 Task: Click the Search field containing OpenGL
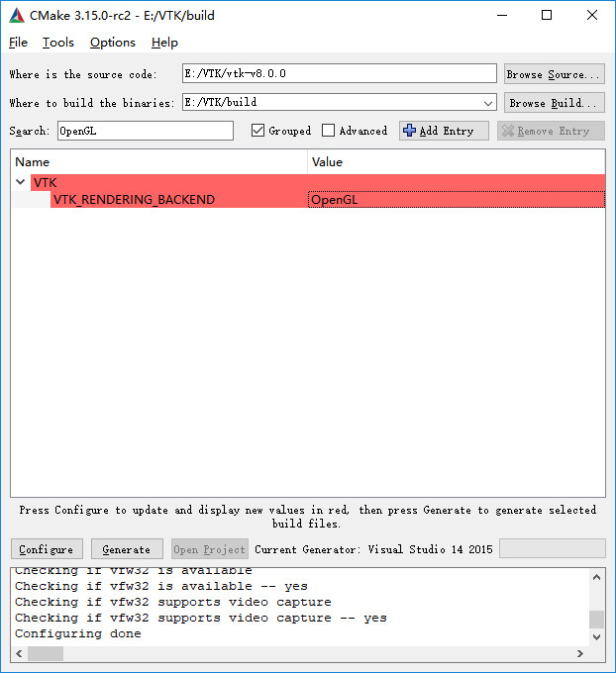pyautogui.click(x=146, y=131)
